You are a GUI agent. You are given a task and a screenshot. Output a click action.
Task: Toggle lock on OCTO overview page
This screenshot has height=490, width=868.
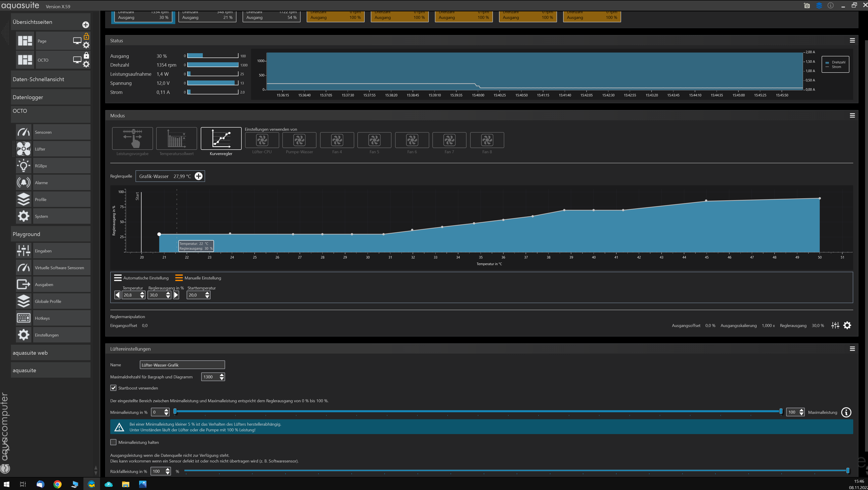[86, 56]
